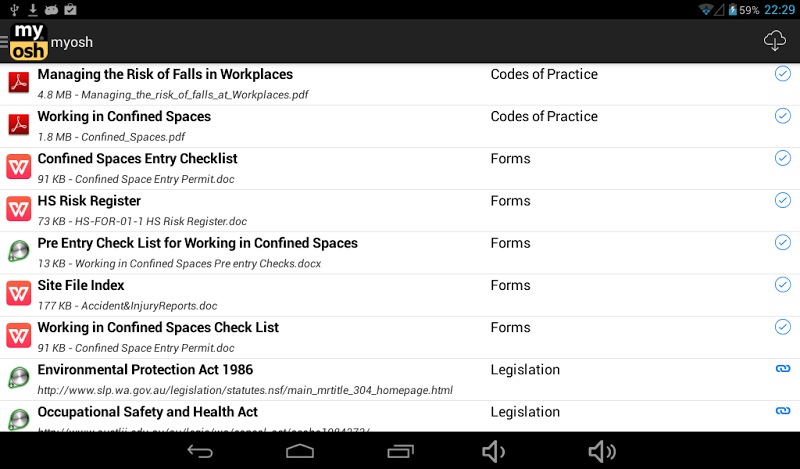This screenshot has width=800, height=469.
Task: Tap the volume up button in navigation bar
Action: pos(602,451)
